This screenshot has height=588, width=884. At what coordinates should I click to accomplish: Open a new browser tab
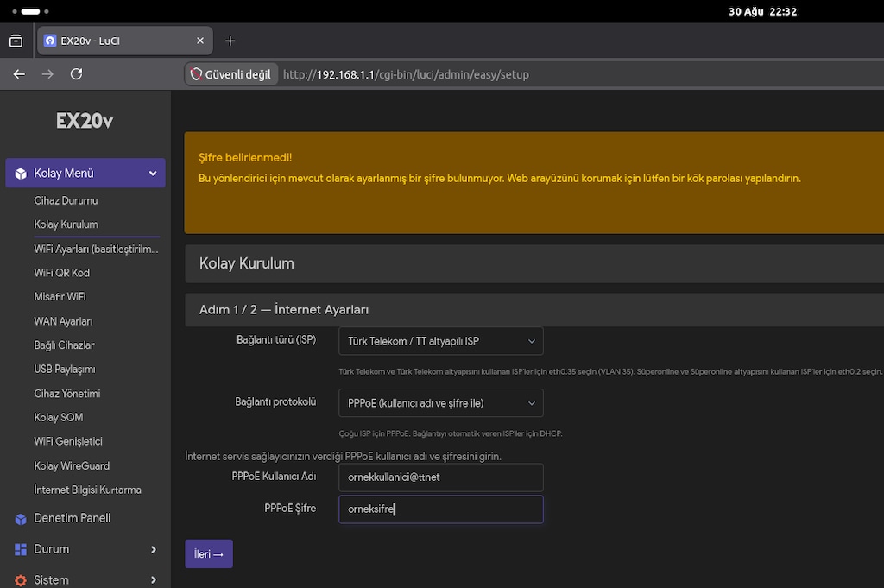click(230, 41)
